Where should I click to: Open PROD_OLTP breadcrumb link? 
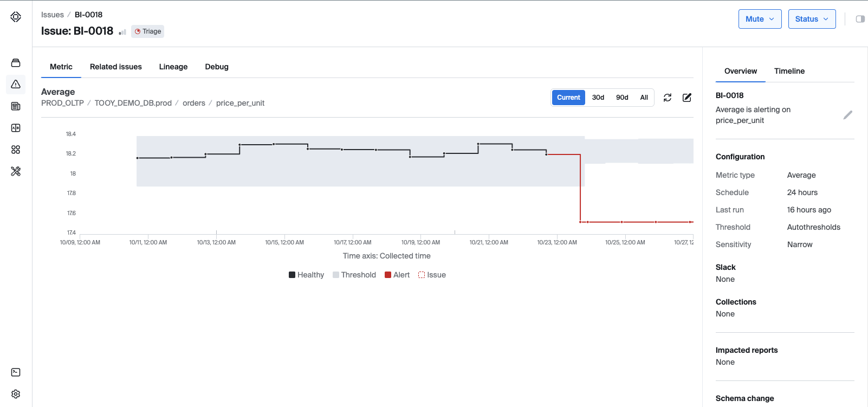tap(62, 103)
